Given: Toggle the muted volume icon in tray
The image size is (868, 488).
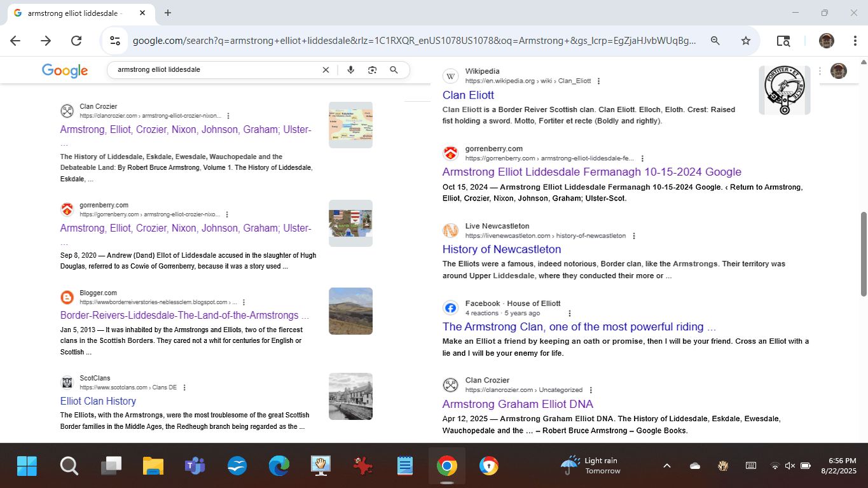Looking at the screenshot, I should click(x=790, y=466).
